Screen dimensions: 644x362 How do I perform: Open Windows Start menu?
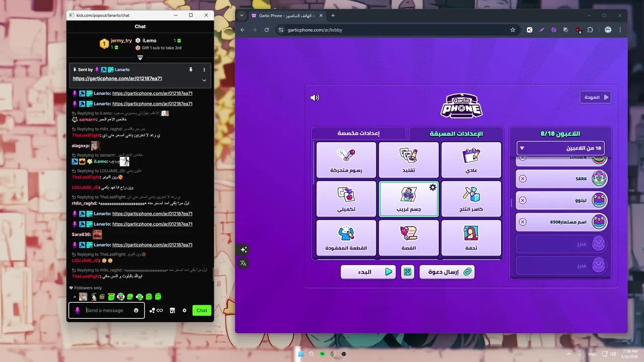point(301,354)
